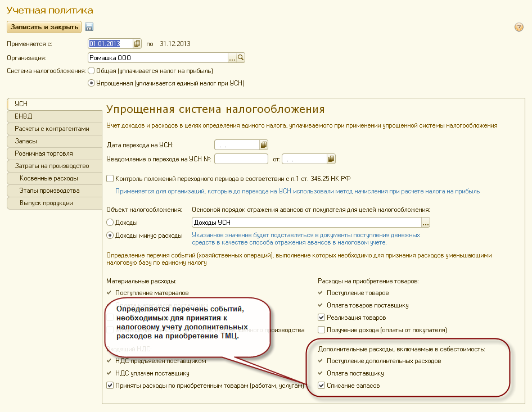
Task: Click the Уведомление о переходе number field
Action: [x=241, y=159]
